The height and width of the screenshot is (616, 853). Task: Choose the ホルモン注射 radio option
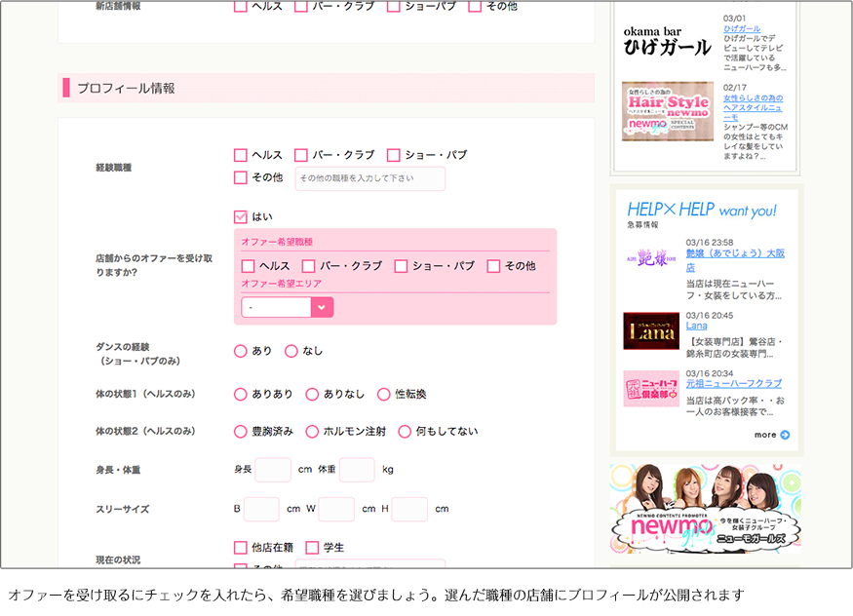tap(313, 431)
